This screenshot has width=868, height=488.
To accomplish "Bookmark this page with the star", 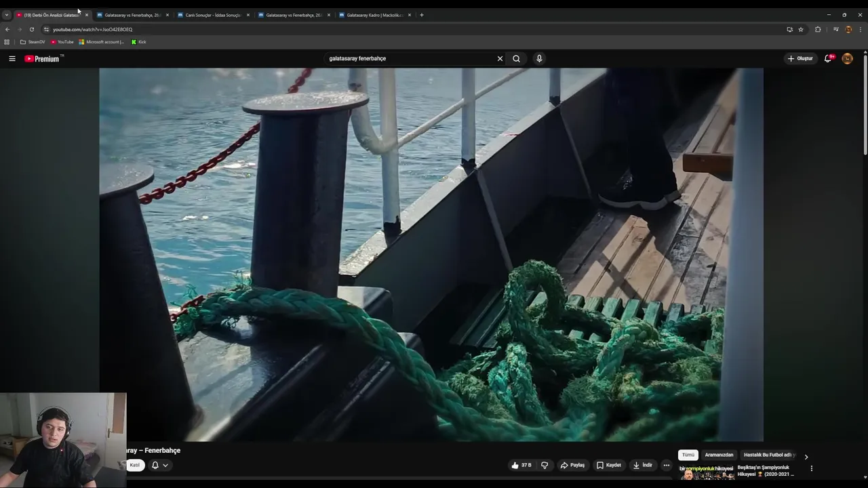I will pyautogui.click(x=801, y=29).
